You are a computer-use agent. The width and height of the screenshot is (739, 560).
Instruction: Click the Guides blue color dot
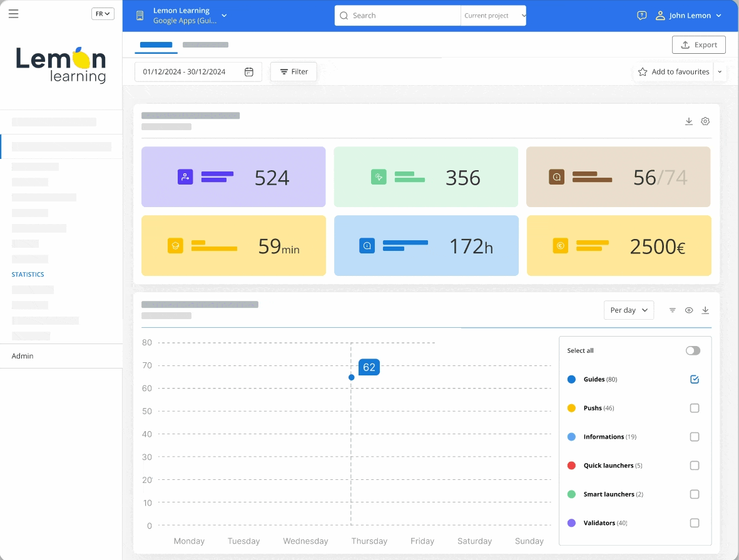pos(571,379)
